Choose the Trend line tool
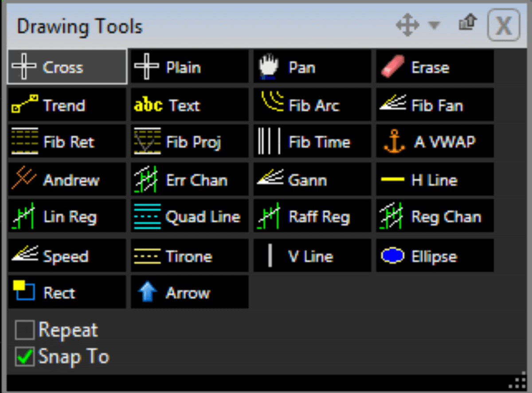532x393 pixels. tap(67, 105)
